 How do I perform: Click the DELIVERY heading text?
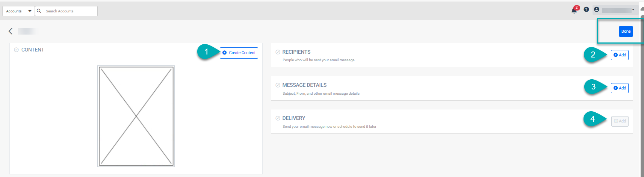(294, 118)
